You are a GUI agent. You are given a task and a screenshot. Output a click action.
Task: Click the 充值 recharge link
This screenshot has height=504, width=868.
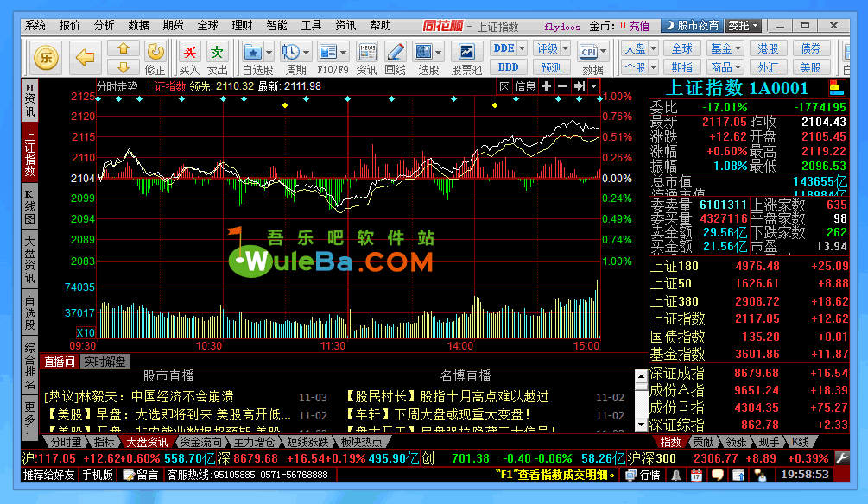(639, 26)
